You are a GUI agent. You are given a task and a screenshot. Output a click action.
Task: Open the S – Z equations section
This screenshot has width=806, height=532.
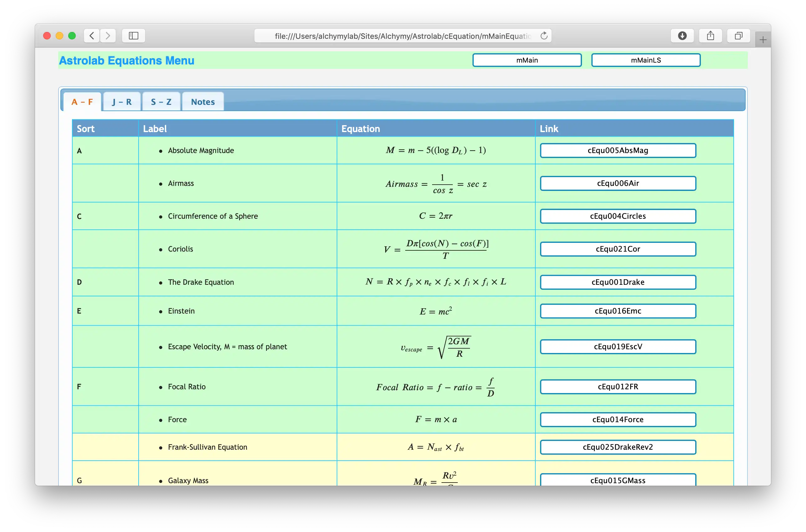point(161,101)
